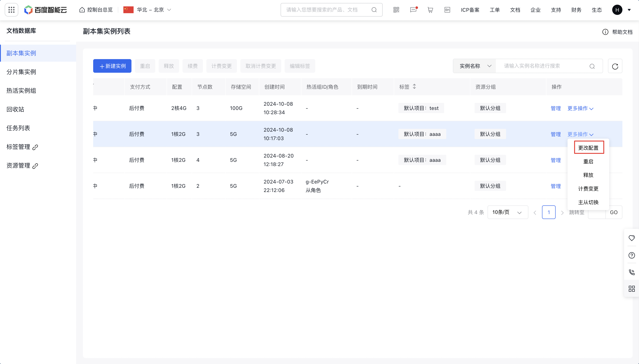Viewport: 639px width, 364px height.
Task: Open 支持 in the top bar
Action: (x=556, y=10)
